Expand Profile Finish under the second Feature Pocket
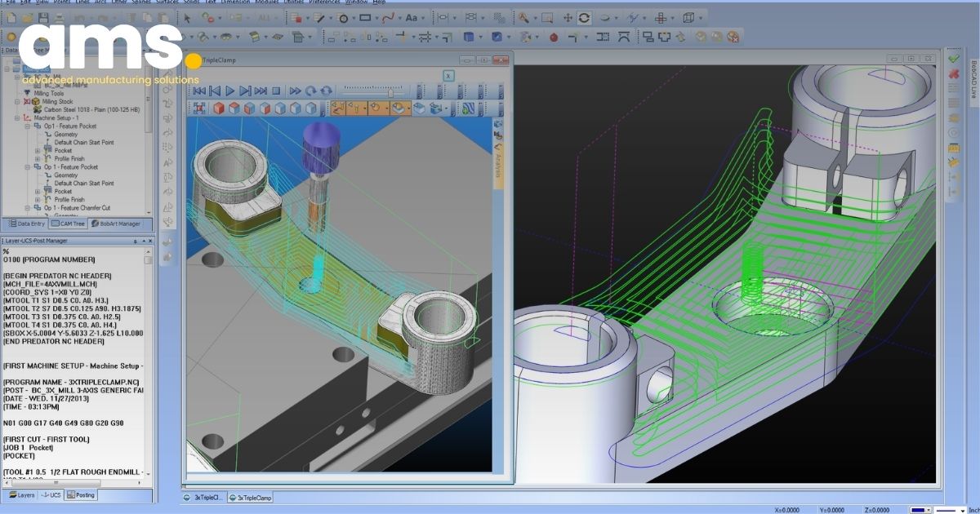980x514 pixels. pos(38,199)
